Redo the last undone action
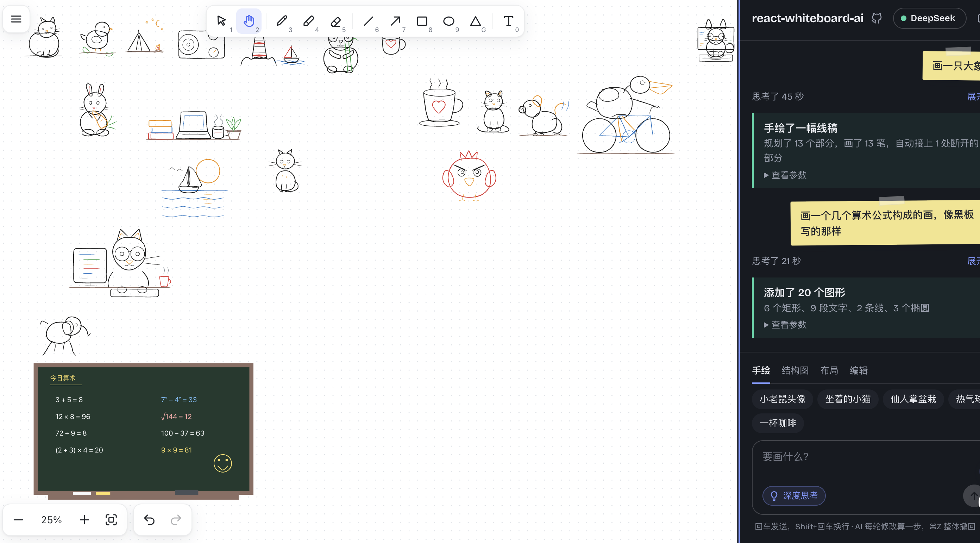This screenshot has height=543, width=980. point(176,520)
